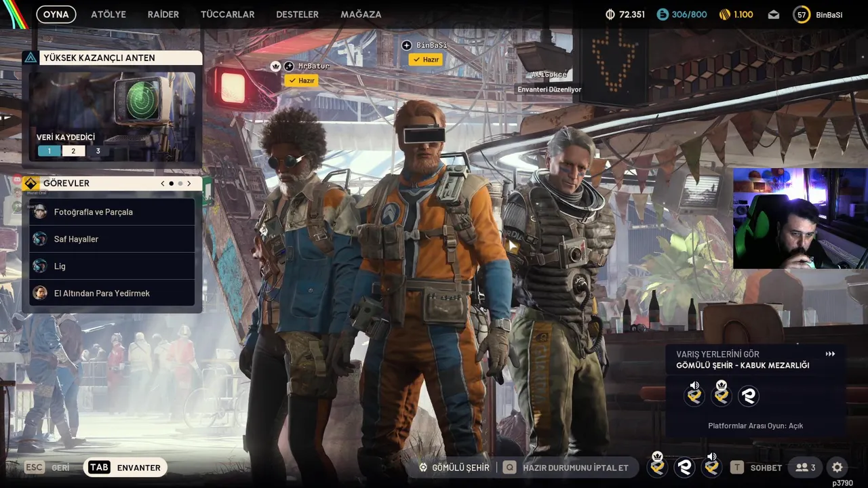The width and height of the screenshot is (868, 488).
Task: Click the Hazır badge under MrBatur
Action: (301, 80)
